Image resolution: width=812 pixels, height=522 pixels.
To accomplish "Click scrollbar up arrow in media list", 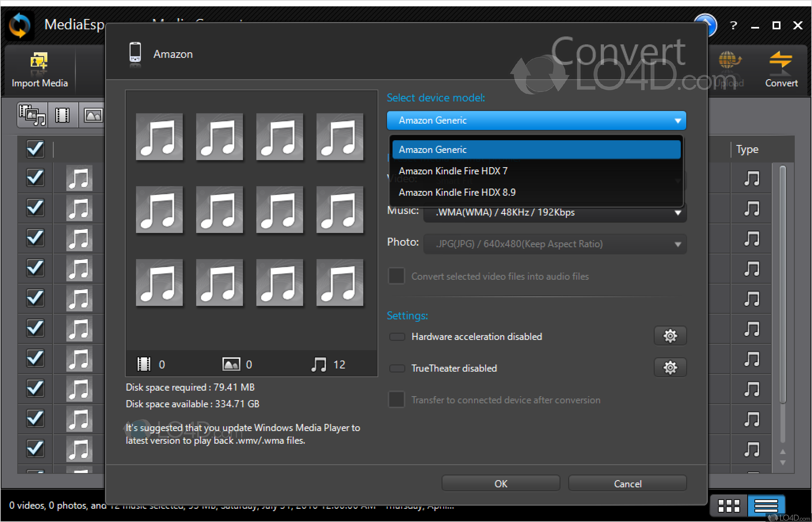I will pyautogui.click(x=783, y=452).
